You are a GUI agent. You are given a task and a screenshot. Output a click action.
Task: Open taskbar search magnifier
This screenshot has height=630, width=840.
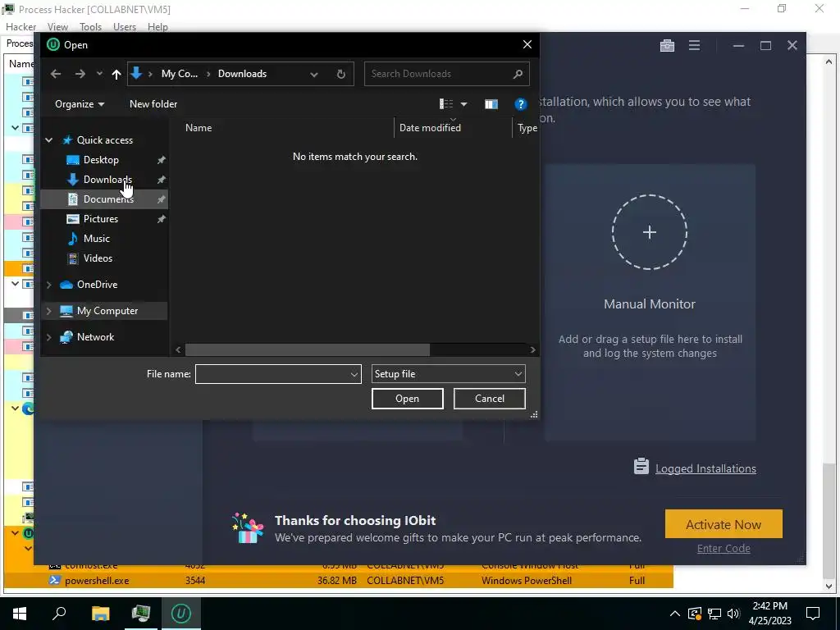59,614
